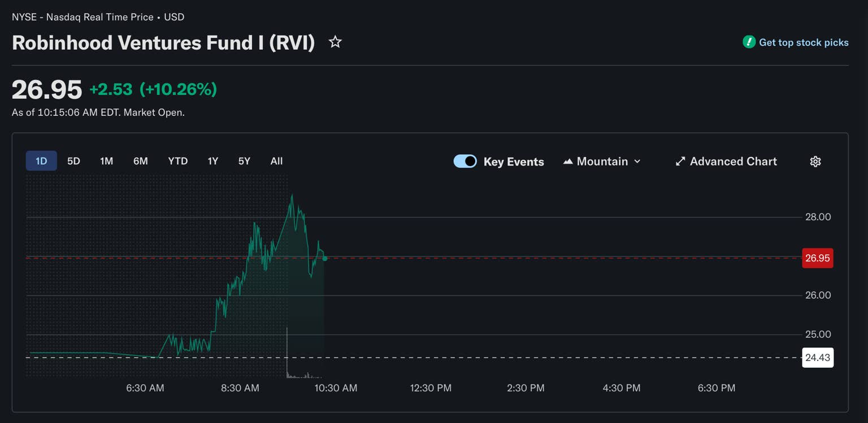This screenshot has height=423, width=868.
Task: Click the Advanced Chart expand arrows icon
Action: coord(680,162)
